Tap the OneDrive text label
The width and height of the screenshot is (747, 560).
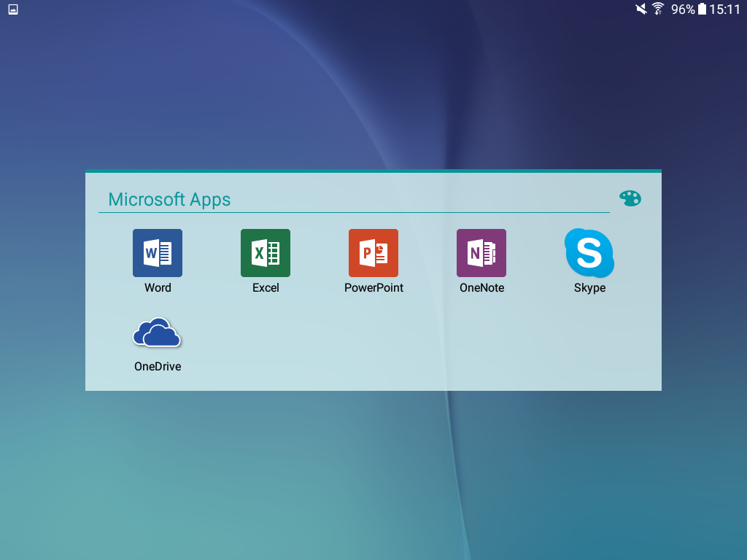point(158,367)
